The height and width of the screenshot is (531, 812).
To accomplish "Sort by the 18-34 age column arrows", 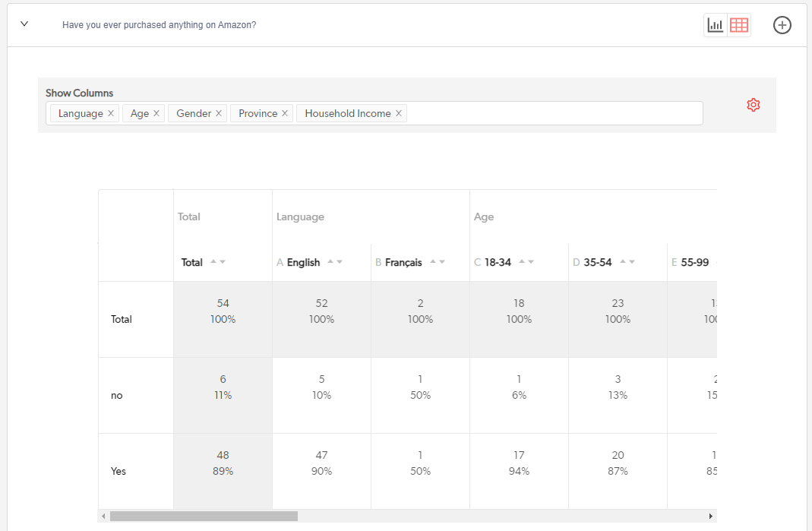I will click(526, 262).
